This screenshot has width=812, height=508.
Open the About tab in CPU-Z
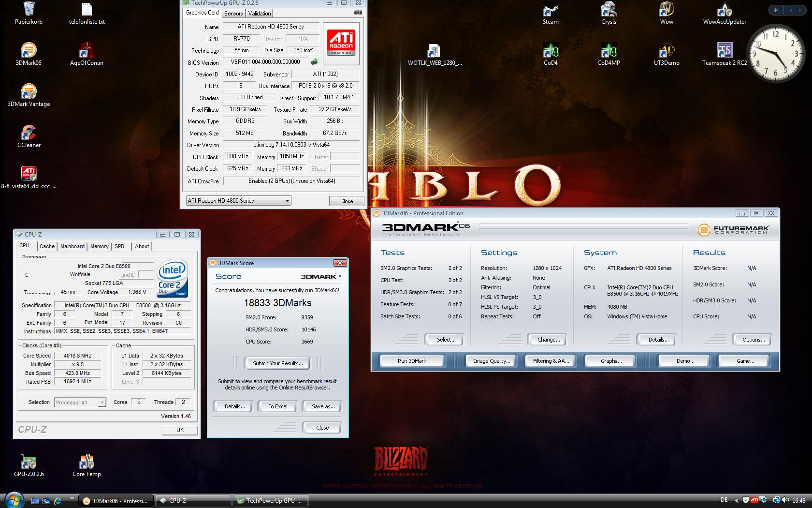[x=142, y=246]
